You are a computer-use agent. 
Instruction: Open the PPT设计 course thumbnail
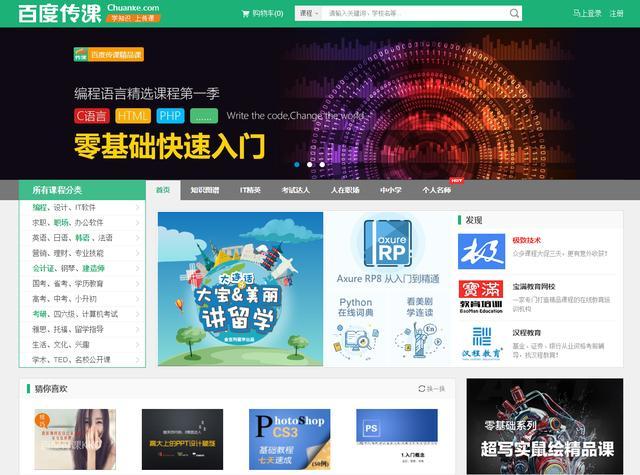(x=182, y=439)
